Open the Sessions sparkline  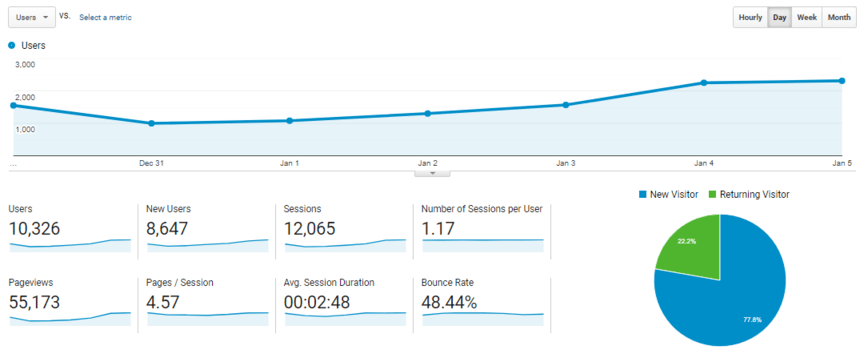pyautogui.click(x=345, y=246)
